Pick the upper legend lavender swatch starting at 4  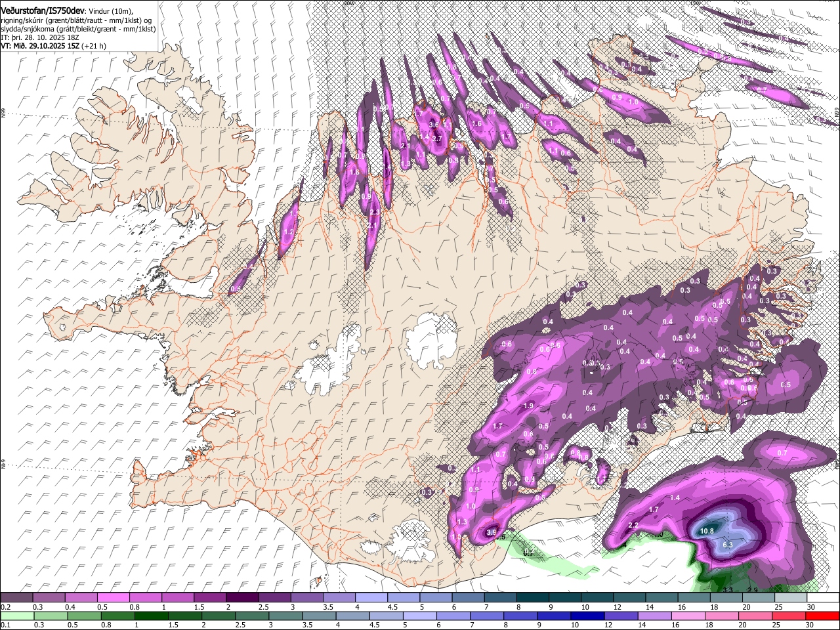click(370, 598)
